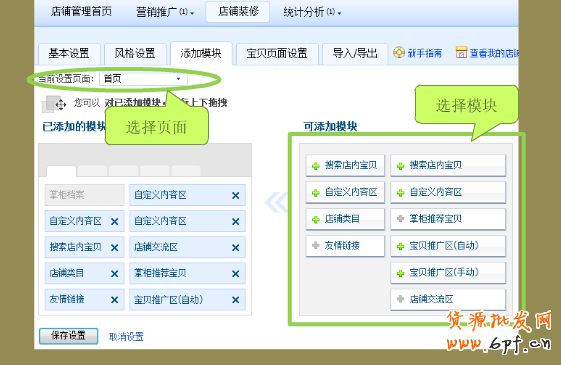Viewport: 561px width, 365px height.
Task: Click the 宝贝推广区(自动) label in the added modules
Action: coord(169,300)
